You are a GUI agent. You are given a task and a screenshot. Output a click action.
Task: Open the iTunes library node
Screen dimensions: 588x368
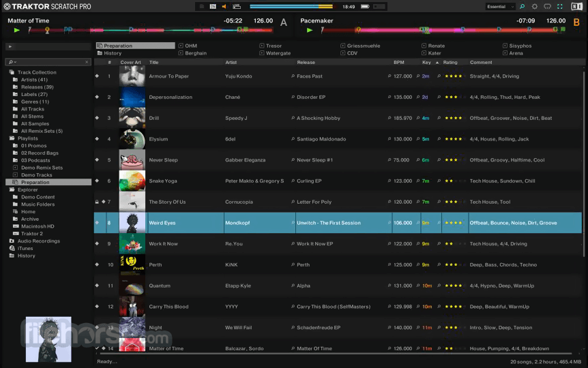21,248
